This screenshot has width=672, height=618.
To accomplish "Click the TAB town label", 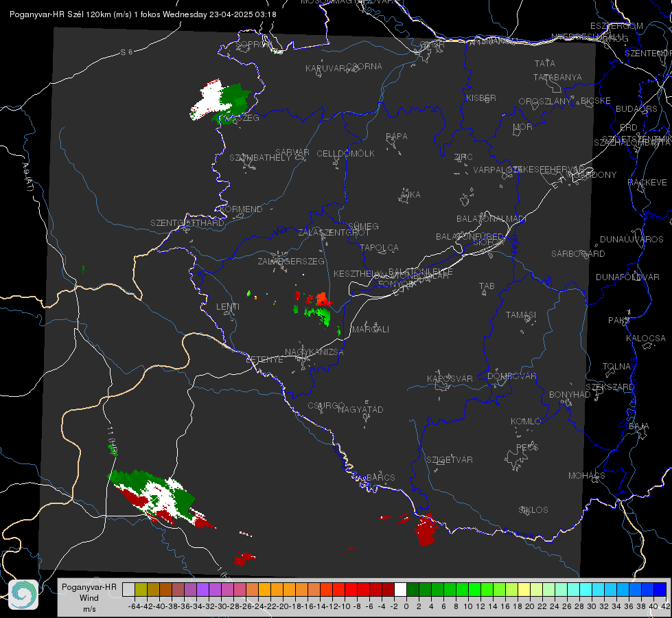I will [487, 286].
